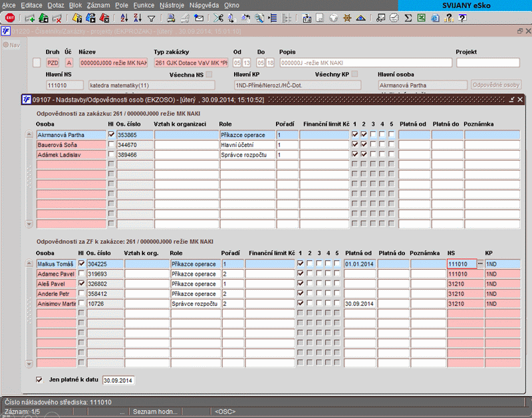
Task: Select the Bauerová Soňa person row
Action: [70, 144]
